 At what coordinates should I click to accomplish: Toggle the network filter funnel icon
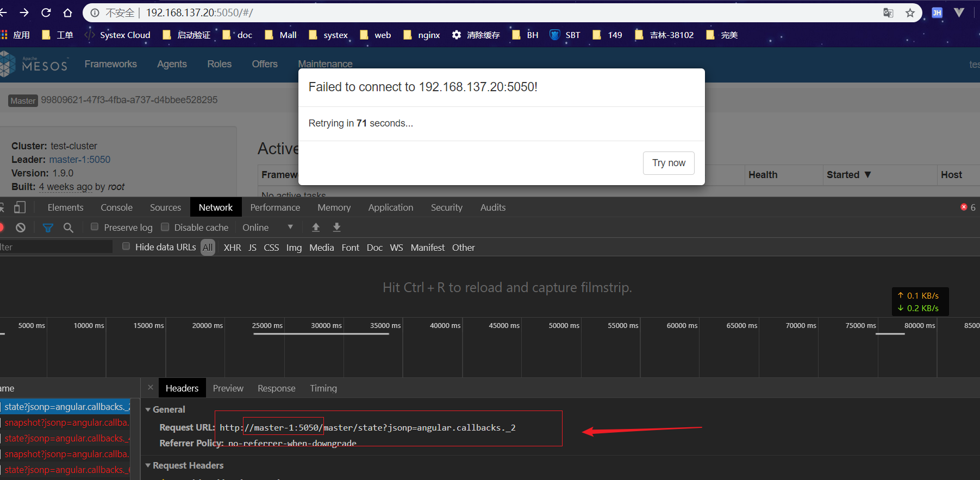(x=48, y=228)
